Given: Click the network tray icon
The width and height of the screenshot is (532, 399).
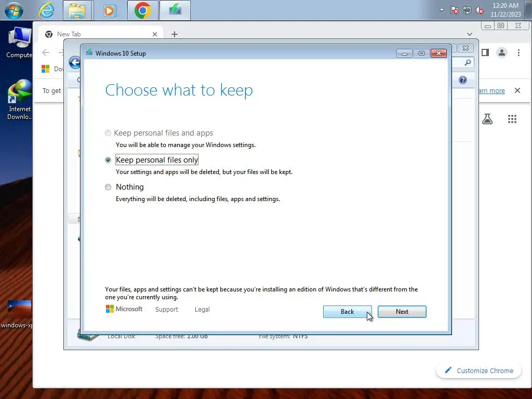Looking at the screenshot, I should (x=467, y=10).
